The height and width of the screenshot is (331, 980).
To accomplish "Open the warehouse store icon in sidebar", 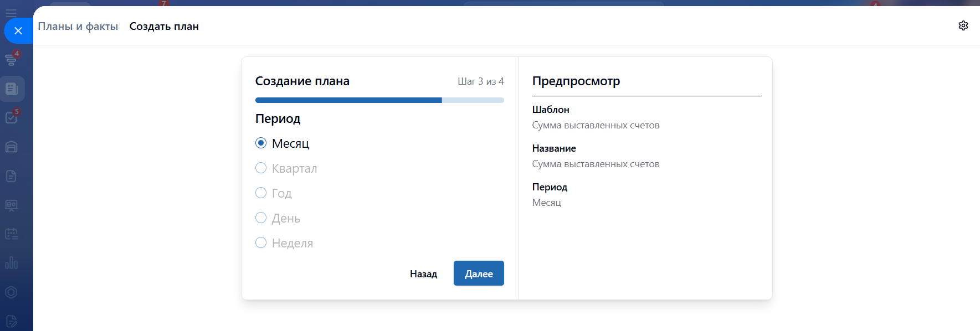I will point(11,147).
